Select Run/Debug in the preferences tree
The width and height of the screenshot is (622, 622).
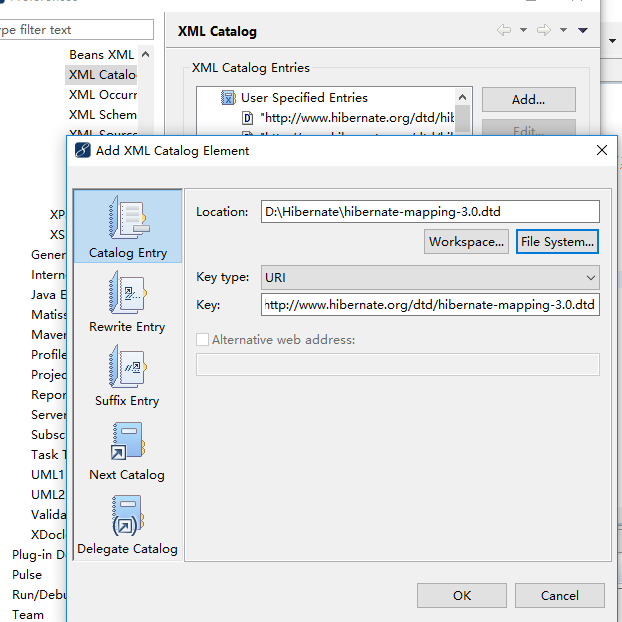click(39, 594)
